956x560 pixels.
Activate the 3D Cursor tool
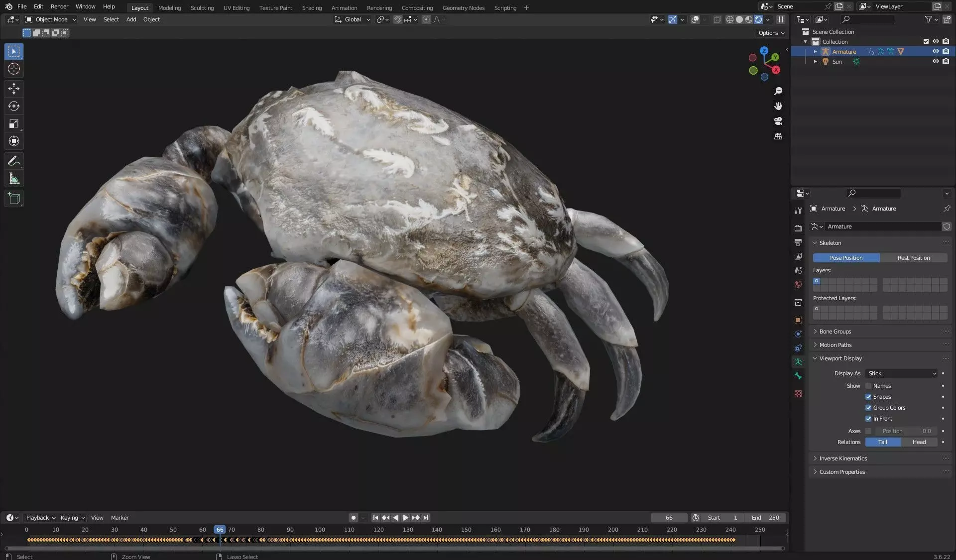[x=14, y=69]
